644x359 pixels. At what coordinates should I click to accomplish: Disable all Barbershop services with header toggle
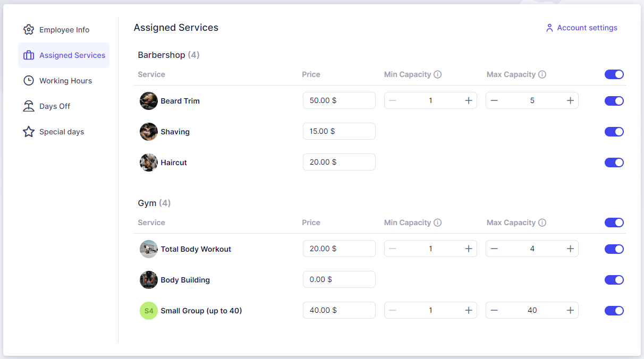tap(614, 74)
